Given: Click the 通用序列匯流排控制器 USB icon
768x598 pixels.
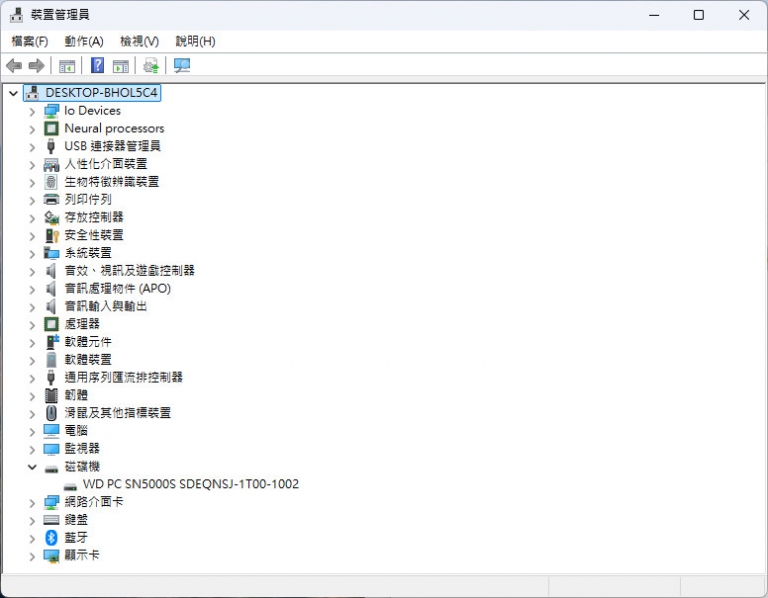Looking at the screenshot, I should pos(51,377).
